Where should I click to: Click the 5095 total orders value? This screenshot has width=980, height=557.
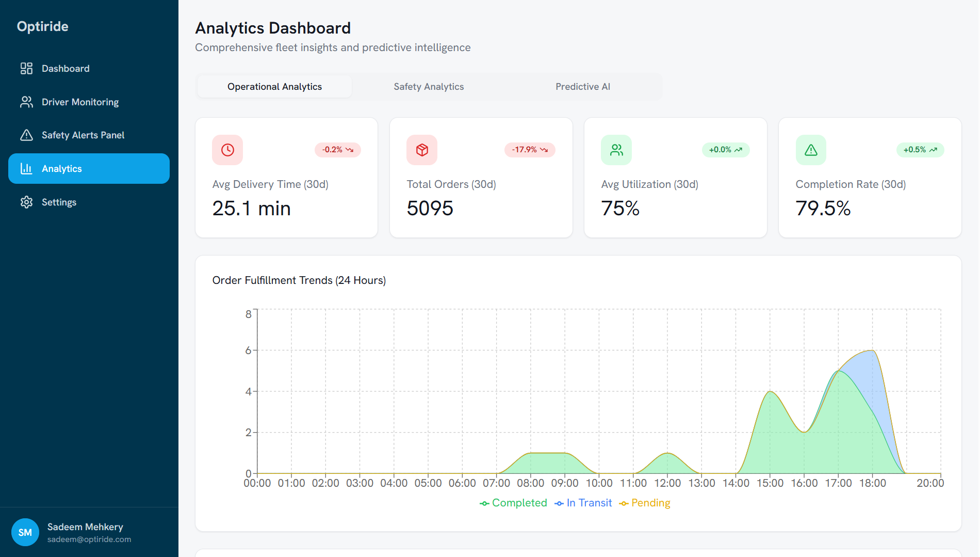point(430,209)
